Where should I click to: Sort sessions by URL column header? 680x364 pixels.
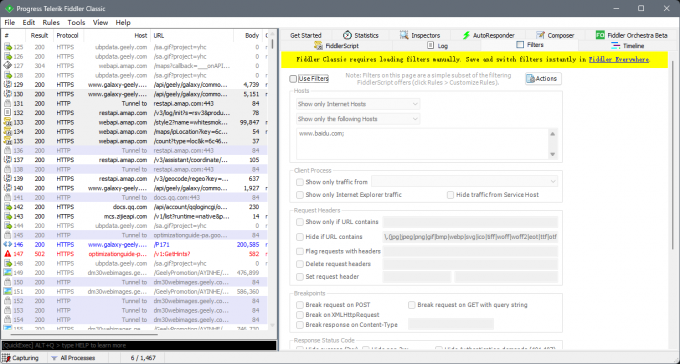[192, 36]
